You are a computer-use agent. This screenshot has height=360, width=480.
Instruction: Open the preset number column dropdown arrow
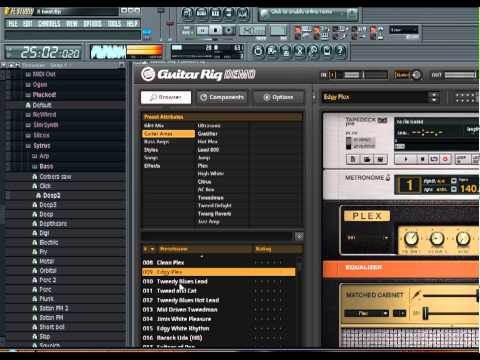click(152, 249)
